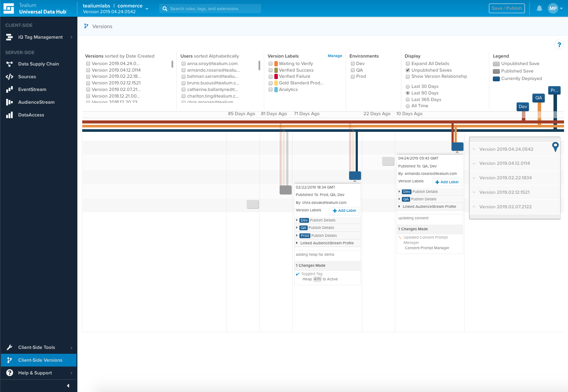Viewport: 568px width, 392px height.
Task: Expand Version 2019.04.12.0114 in the list
Action: [x=474, y=163]
